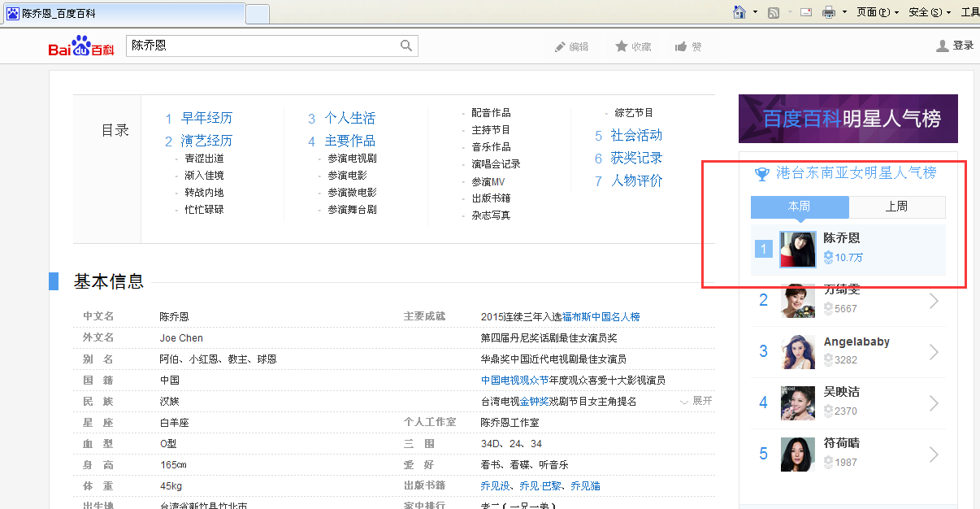
Task: Switch to 上周 ranking tab
Action: (897, 207)
